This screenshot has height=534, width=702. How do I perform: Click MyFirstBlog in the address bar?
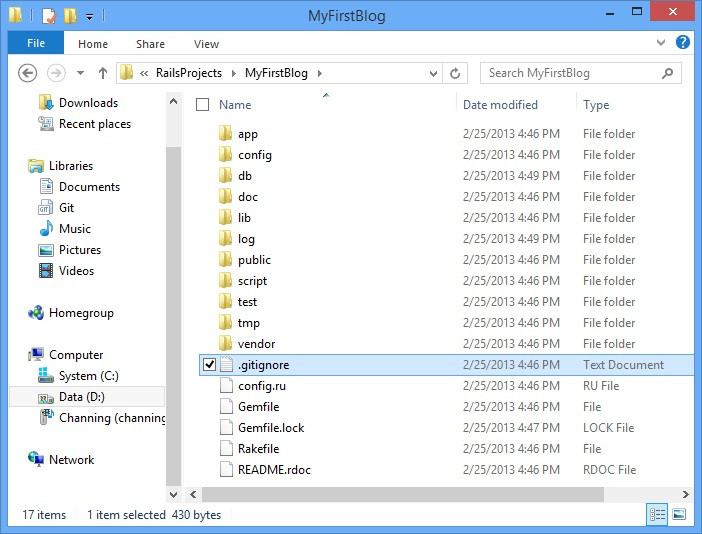click(x=276, y=73)
